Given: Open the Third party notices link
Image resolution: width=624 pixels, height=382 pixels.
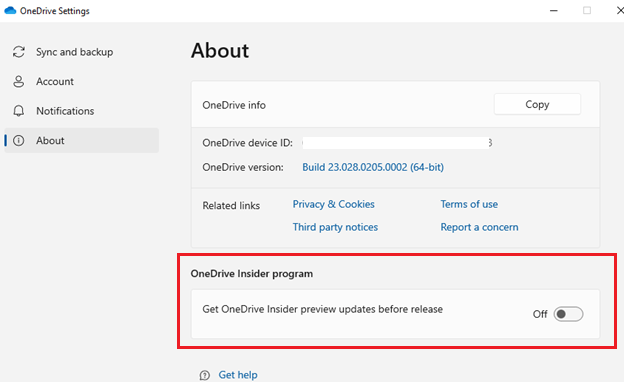Looking at the screenshot, I should click(335, 227).
